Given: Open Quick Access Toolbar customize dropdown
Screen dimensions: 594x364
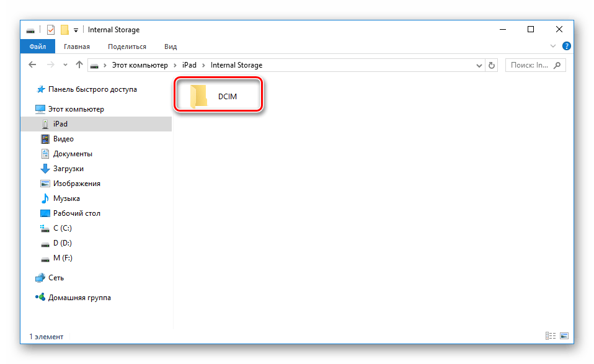Looking at the screenshot, I should [76, 30].
